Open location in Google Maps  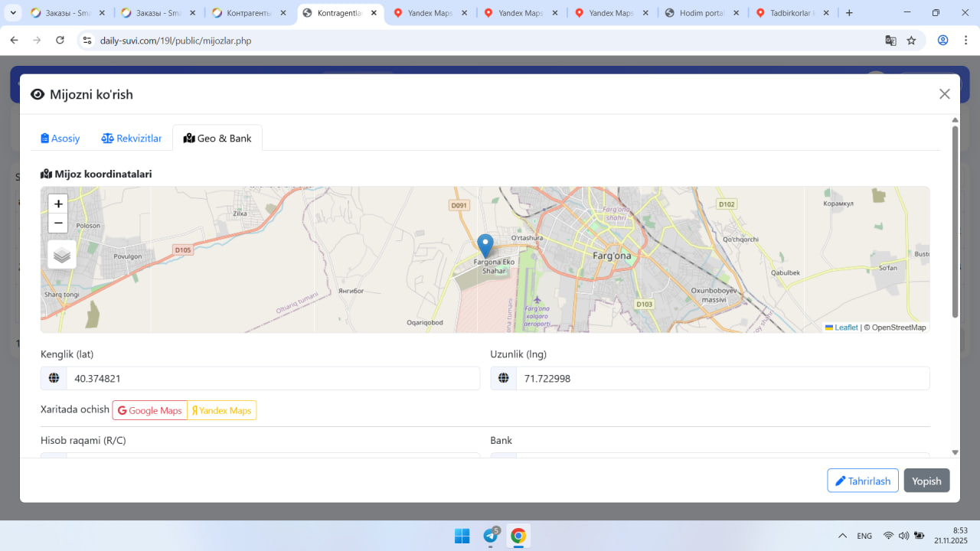(150, 410)
